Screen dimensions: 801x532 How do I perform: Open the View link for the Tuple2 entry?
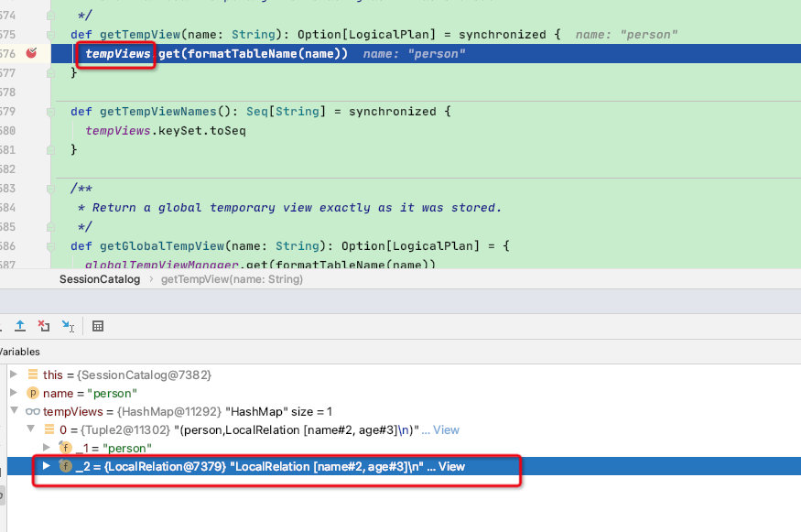pyautogui.click(x=446, y=429)
